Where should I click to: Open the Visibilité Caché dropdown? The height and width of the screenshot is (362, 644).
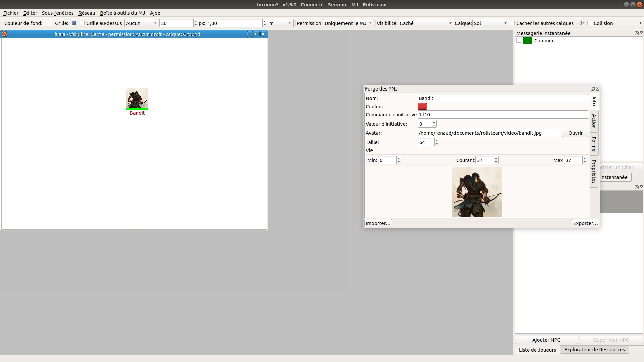(x=426, y=23)
